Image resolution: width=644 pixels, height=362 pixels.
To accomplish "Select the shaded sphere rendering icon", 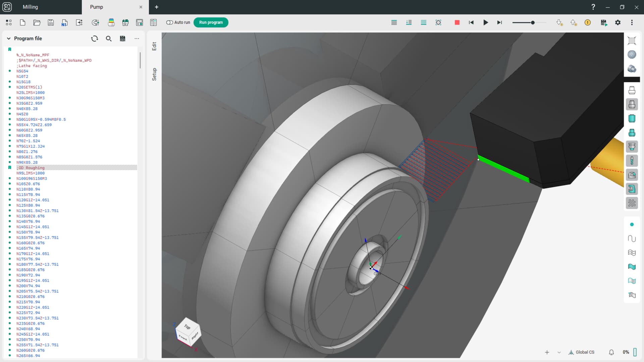I will tap(632, 54).
